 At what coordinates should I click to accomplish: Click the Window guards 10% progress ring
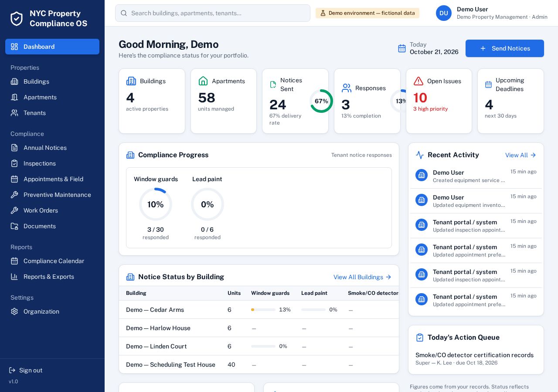coord(156,204)
